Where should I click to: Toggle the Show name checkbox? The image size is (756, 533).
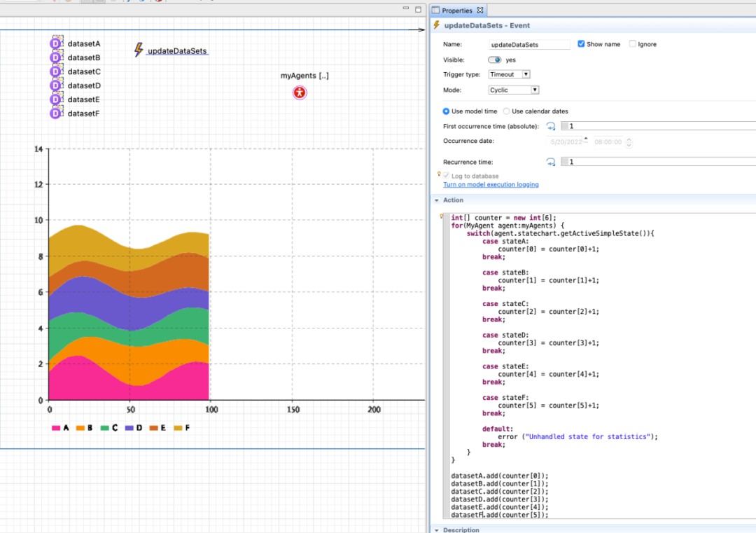pyautogui.click(x=581, y=44)
